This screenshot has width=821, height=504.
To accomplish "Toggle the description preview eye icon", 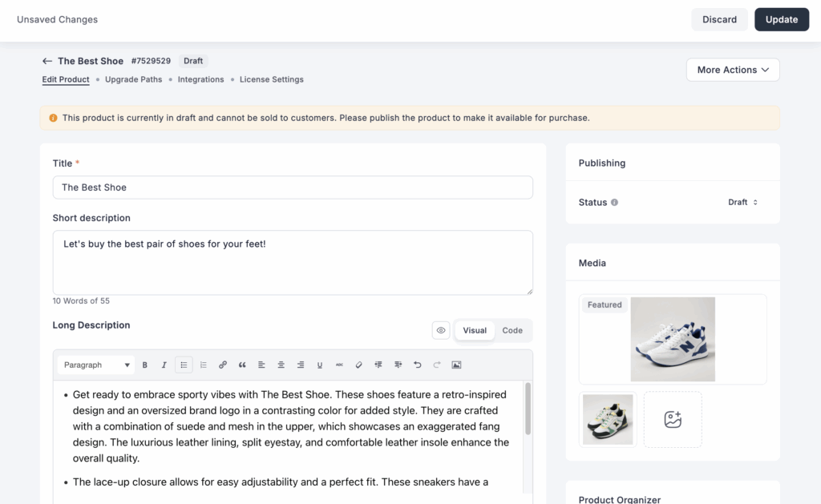I will (440, 330).
